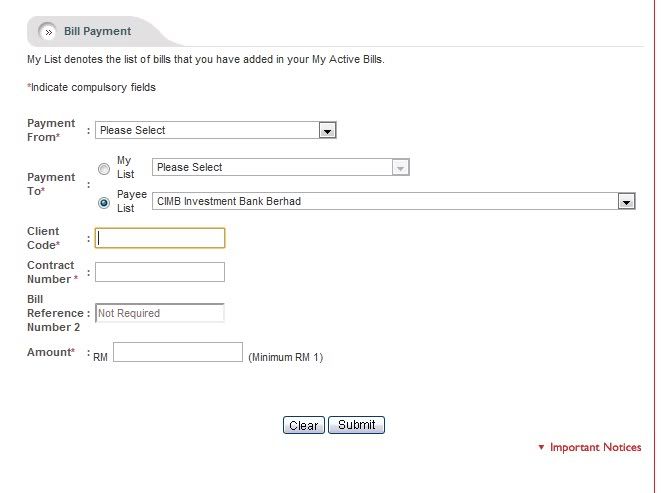Image resolution: width=662 pixels, height=493 pixels.
Task: Select the Payee List radio button
Action: tap(104, 202)
